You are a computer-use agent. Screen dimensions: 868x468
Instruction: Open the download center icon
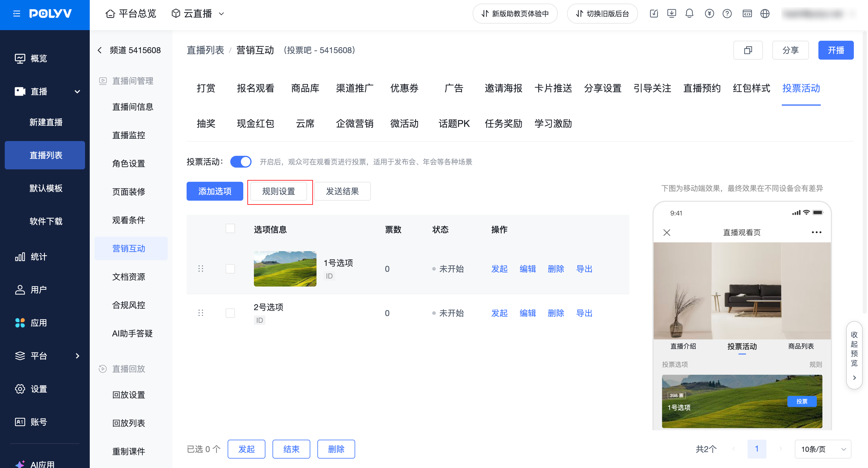coord(672,14)
